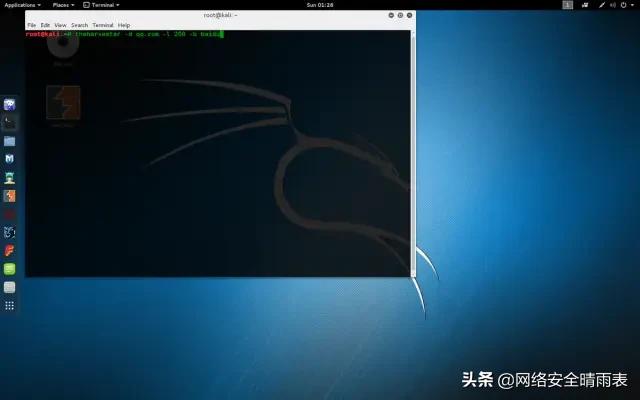The height and width of the screenshot is (400, 640).
Task: Launch BeEF from the dock
Action: coord(9,232)
